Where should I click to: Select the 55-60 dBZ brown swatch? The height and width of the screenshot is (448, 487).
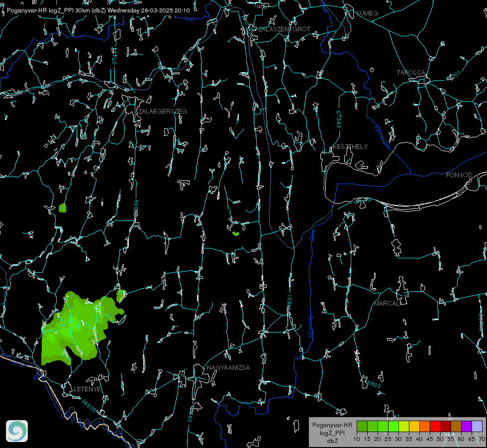coord(456,426)
